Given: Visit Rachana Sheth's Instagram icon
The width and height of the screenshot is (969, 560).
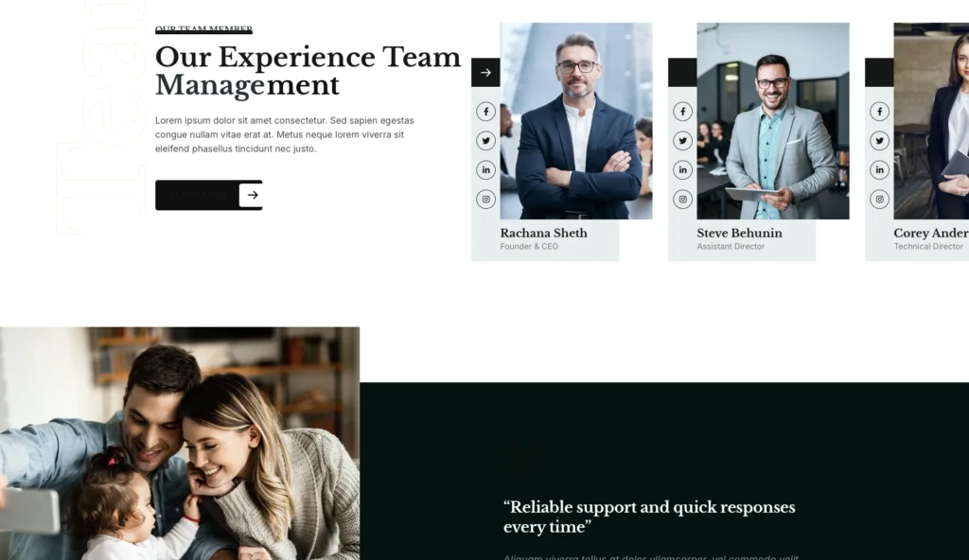Looking at the screenshot, I should point(485,199).
